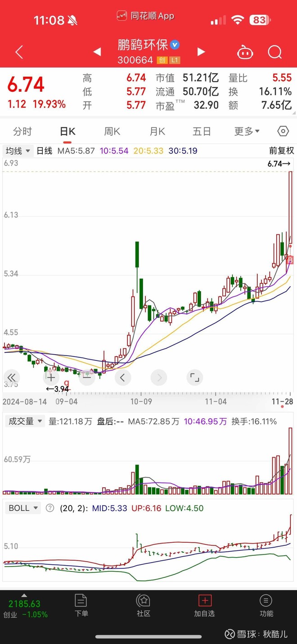297x644 pixels.
Task: Open the 前复权 adjustment selector
Action: (x=281, y=151)
